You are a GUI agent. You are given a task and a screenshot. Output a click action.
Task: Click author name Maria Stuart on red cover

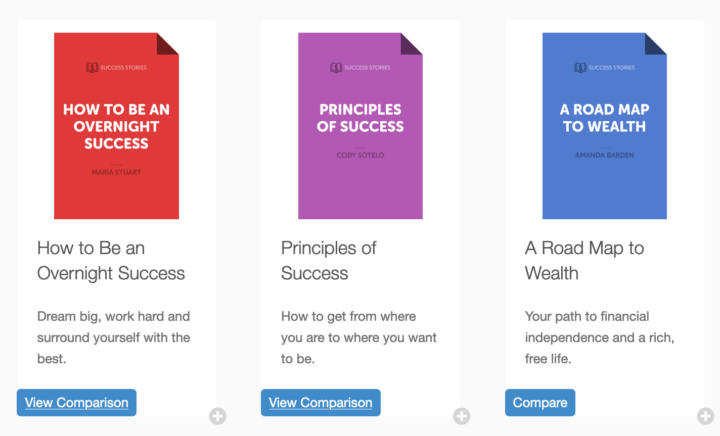click(x=116, y=171)
